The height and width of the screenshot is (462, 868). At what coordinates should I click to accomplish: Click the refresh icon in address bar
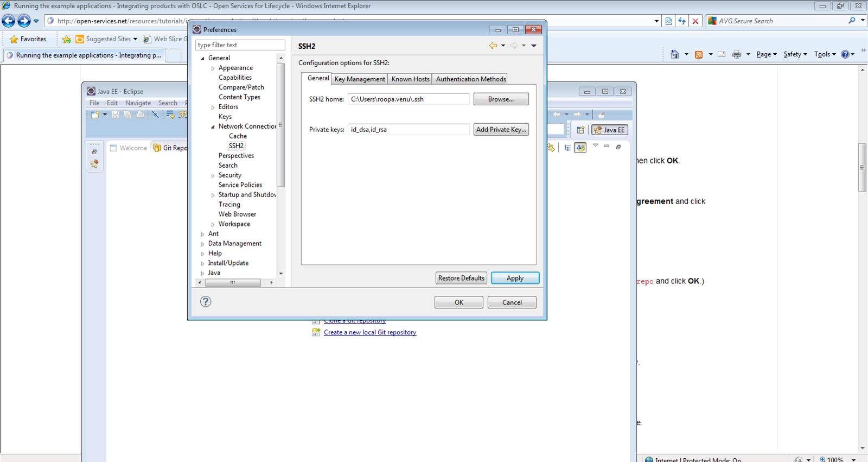pyautogui.click(x=682, y=21)
